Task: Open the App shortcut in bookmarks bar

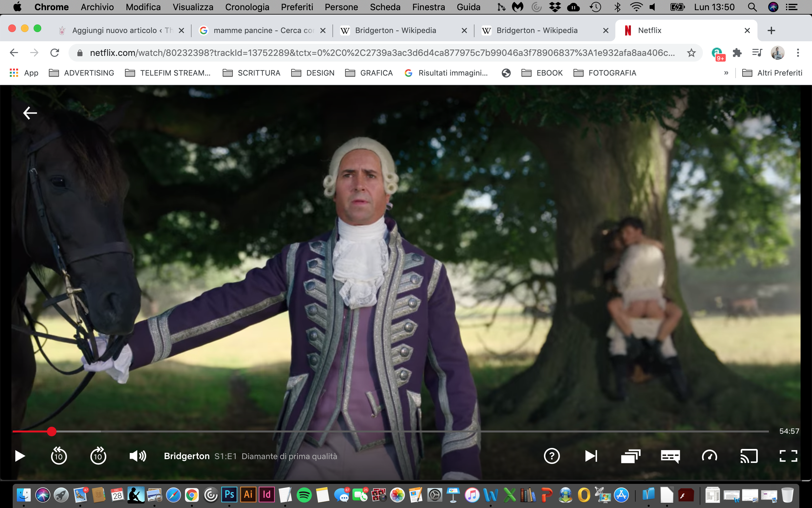Action: tap(24, 73)
